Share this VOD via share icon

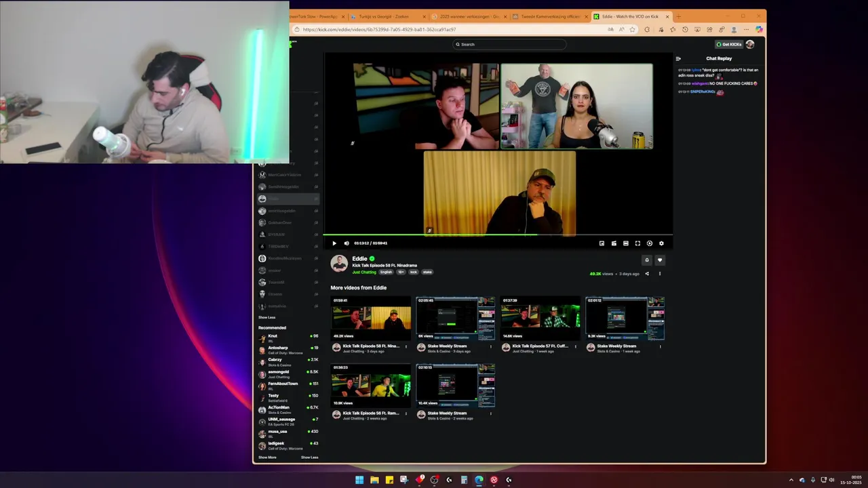point(647,274)
